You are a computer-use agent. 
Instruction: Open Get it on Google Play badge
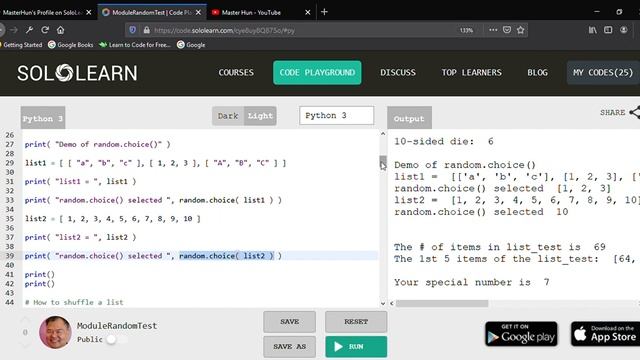(521, 333)
